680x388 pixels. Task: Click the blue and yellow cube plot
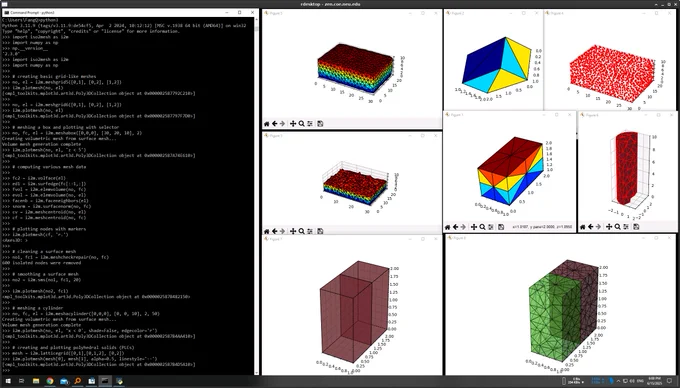click(x=497, y=65)
